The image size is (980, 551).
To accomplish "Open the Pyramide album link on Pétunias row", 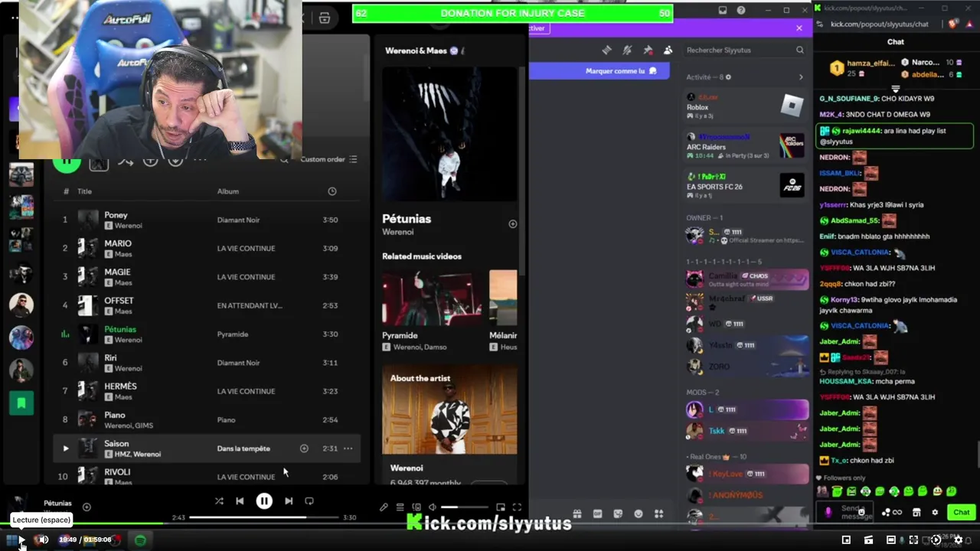I will [233, 334].
